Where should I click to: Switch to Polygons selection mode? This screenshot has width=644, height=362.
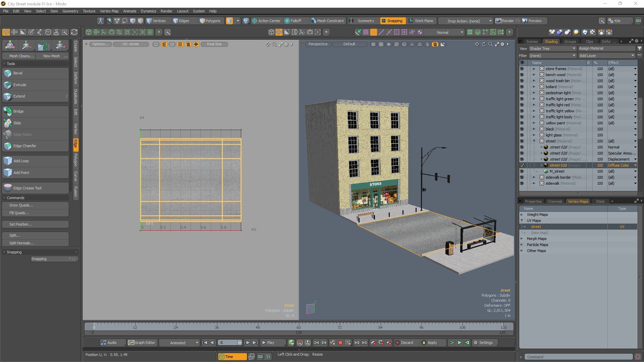pos(210,21)
